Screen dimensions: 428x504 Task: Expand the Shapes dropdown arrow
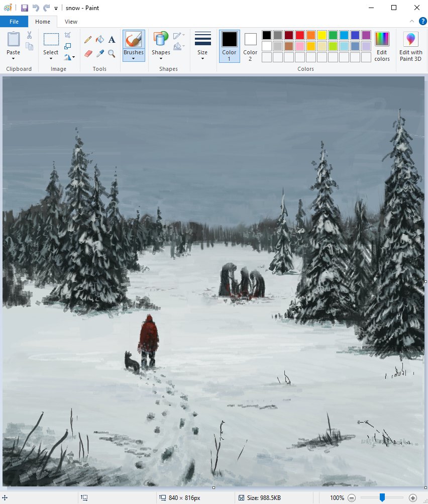pos(161,58)
